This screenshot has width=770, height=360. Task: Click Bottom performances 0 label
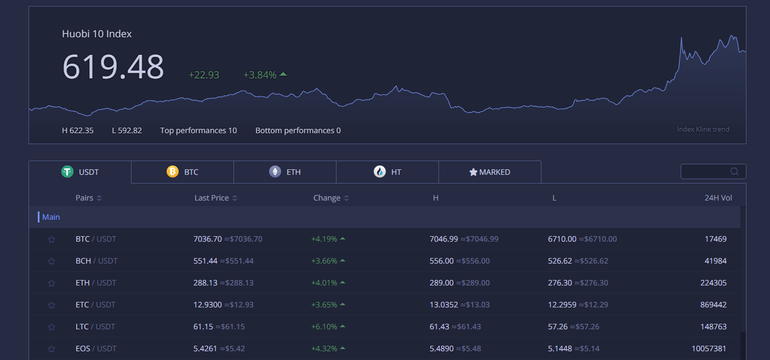[298, 131]
